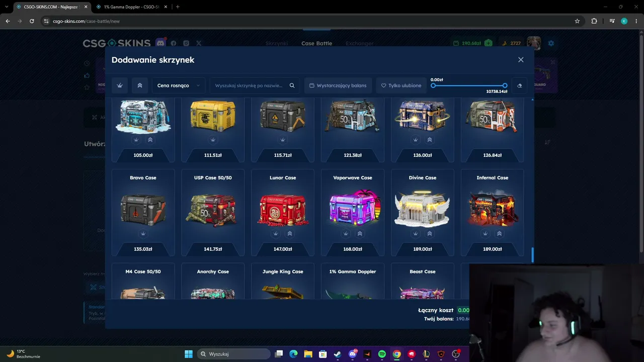Click the CSGO SKINS site logo
This screenshot has height=362, width=644.
(117, 43)
